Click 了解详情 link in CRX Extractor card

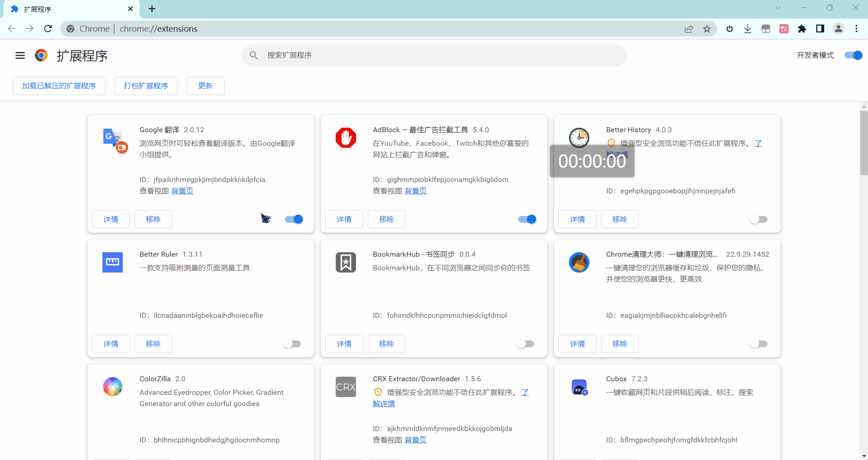tap(384, 403)
